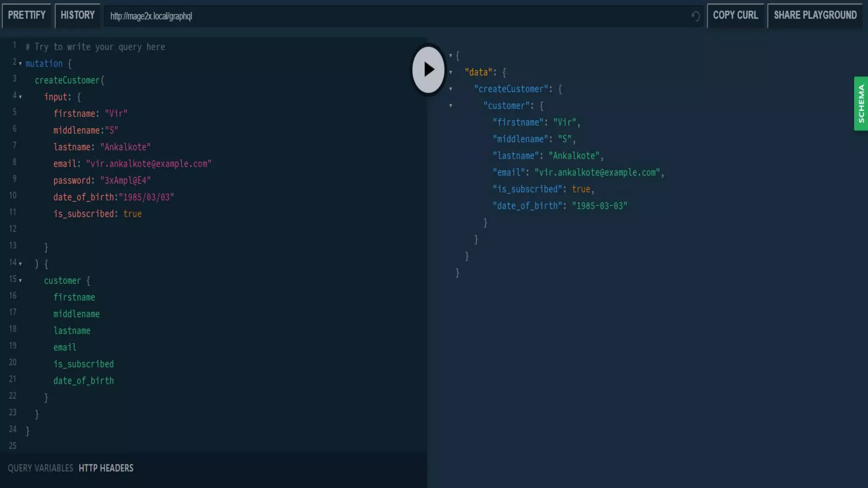Viewport: 868px width, 488px height.
Task: Open QUERY VARIABLES tab
Action: (40, 468)
